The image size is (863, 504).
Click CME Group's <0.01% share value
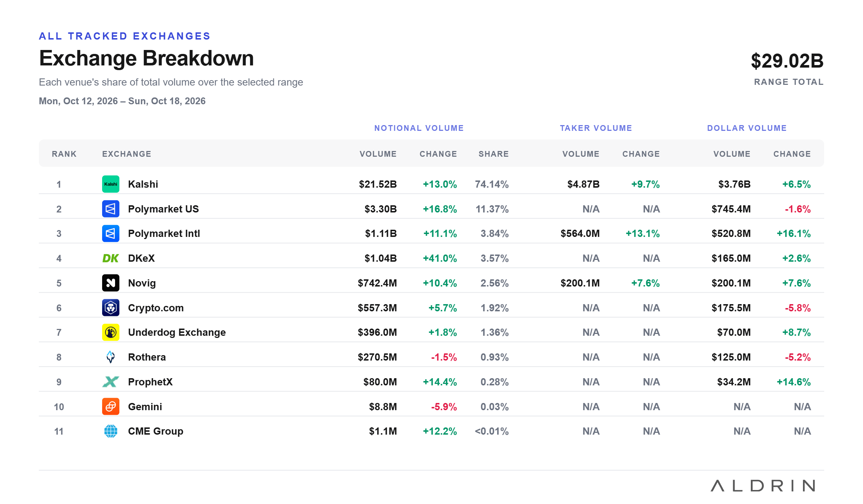point(492,431)
